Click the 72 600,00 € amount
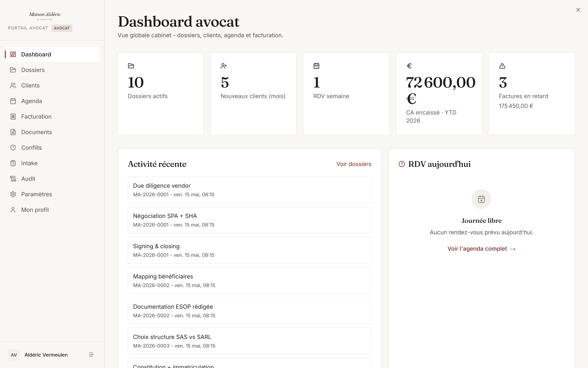The height and width of the screenshot is (368, 588). [x=441, y=90]
